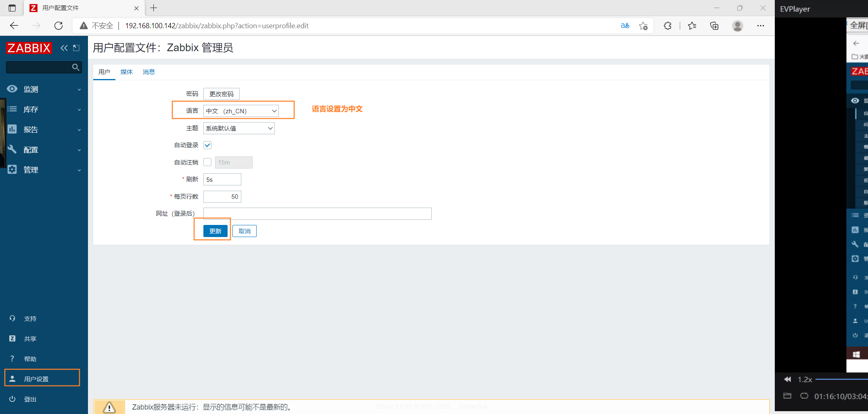Click the 更新 button

[215, 231]
